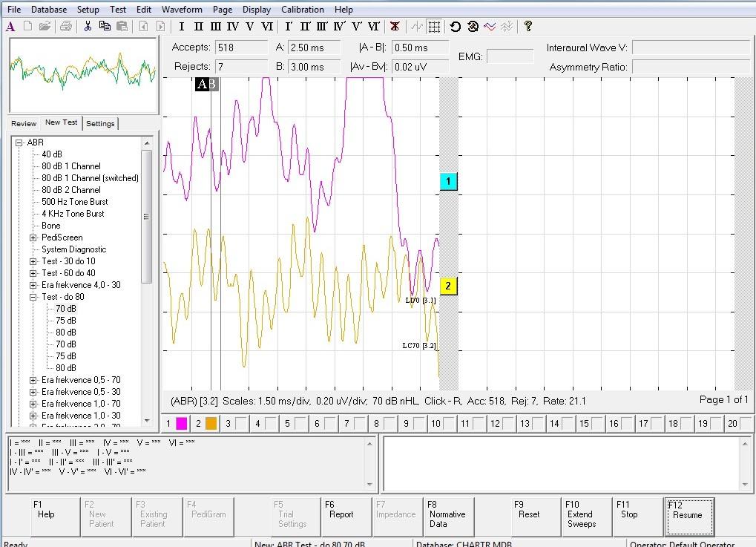
Task: Click the F1 Help button
Action: pos(56,517)
